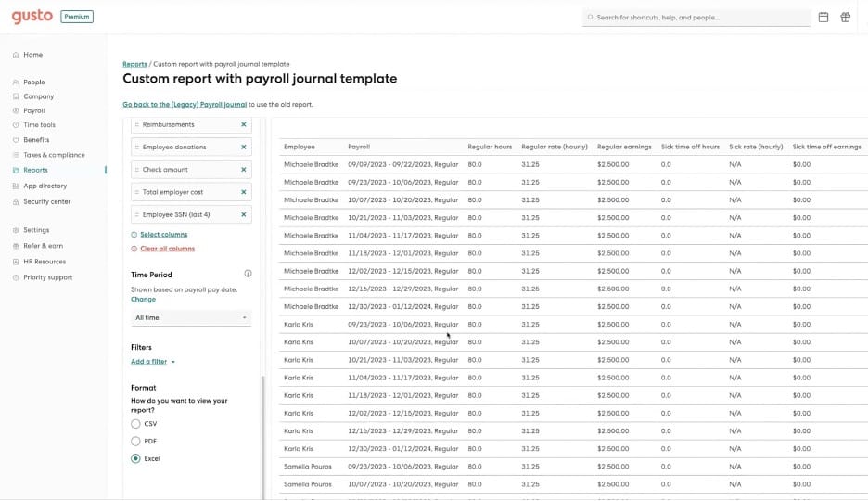Click the search shortcuts input field
The height and width of the screenshot is (501, 868).
pyautogui.click(x=697, y=18)
